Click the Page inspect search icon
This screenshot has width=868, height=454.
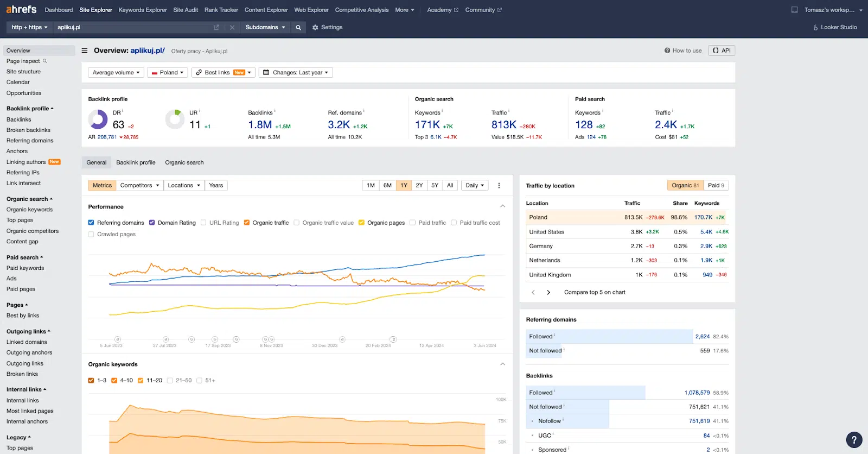point(45,61)
